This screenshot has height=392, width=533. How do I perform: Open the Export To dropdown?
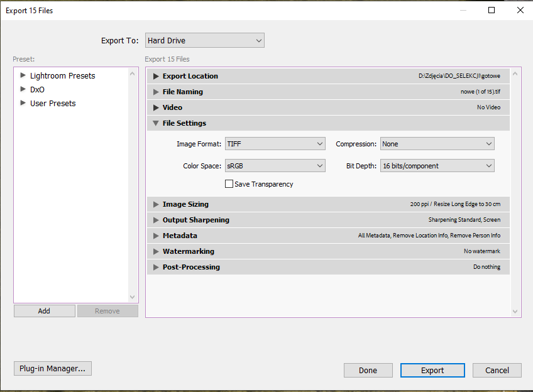(204, 41)
